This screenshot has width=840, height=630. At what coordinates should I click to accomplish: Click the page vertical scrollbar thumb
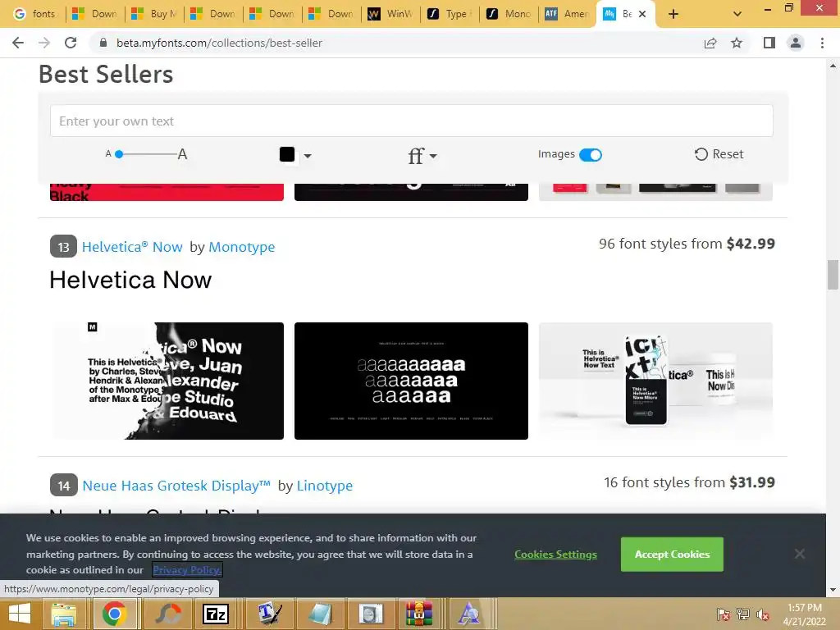(833, 274)
